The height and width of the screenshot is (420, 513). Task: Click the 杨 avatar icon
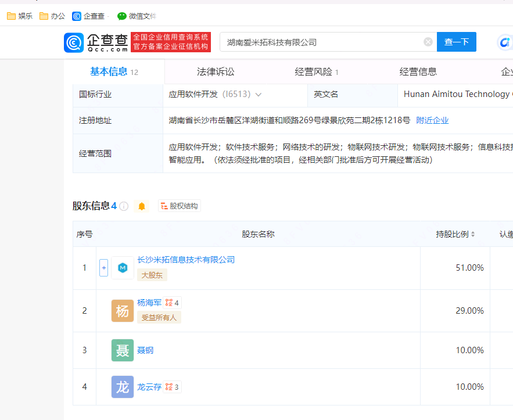tap(123, 311)
